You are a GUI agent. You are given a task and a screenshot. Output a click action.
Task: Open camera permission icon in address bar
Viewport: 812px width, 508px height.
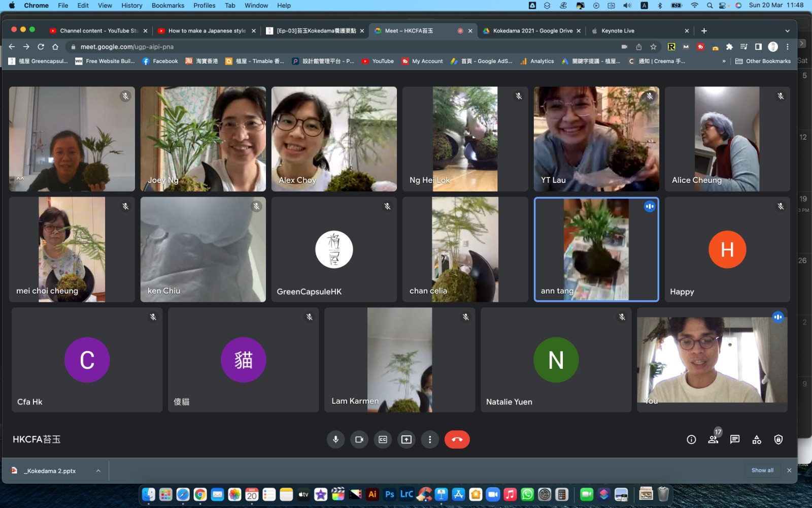(x=624, y=47)
